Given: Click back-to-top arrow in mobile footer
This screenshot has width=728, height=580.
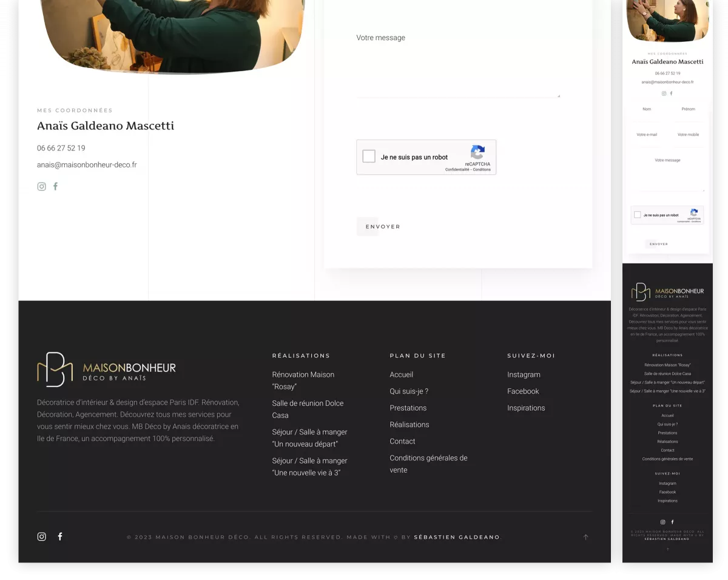Looking at the screenshot, I should (x=667, y=550).
